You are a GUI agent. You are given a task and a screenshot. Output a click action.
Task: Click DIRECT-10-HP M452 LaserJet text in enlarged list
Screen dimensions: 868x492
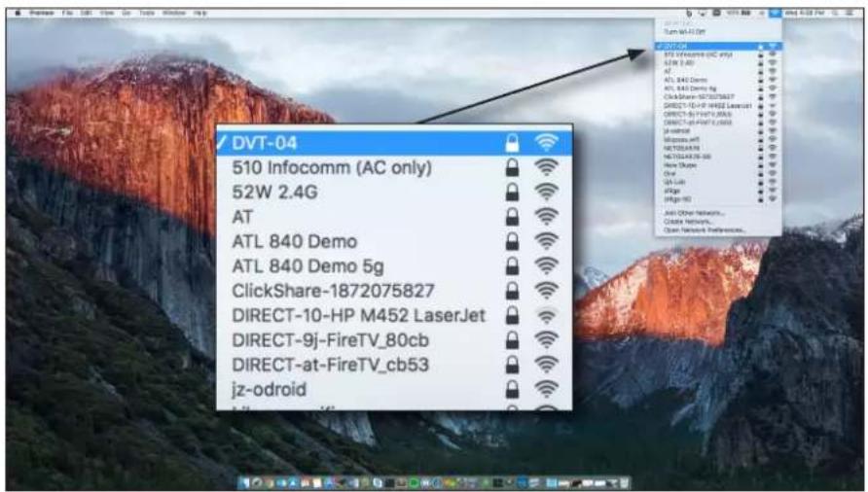click(359, 315)
